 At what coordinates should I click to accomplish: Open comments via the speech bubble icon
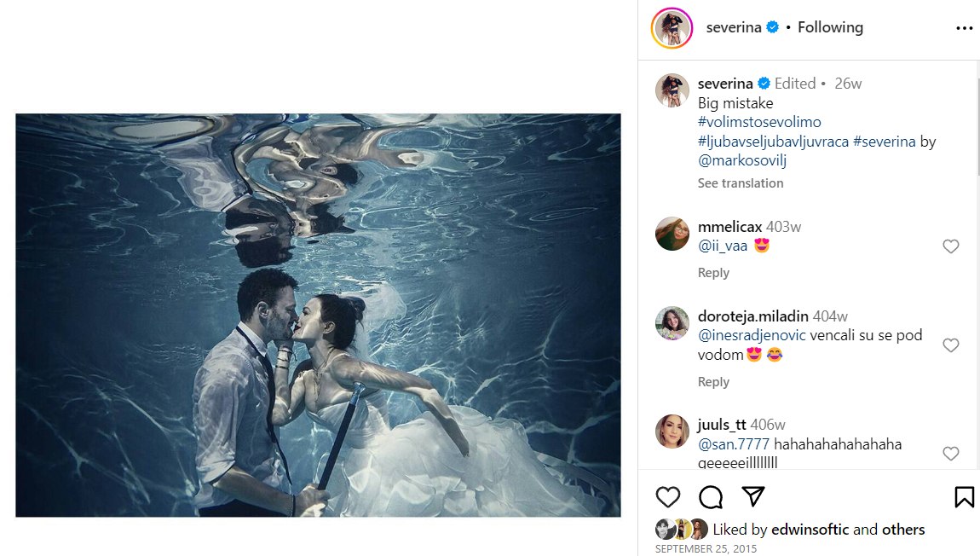(710, 496)
